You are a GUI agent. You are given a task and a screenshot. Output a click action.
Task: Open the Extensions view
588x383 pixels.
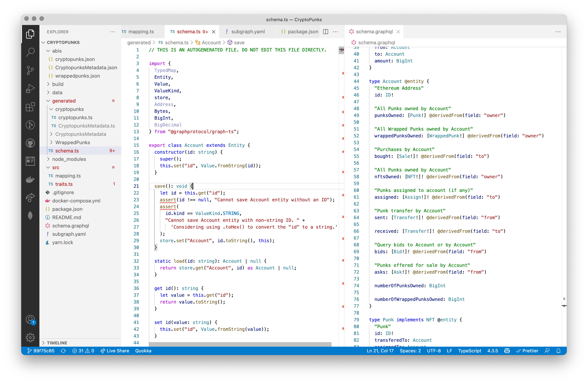click(30, 107)
